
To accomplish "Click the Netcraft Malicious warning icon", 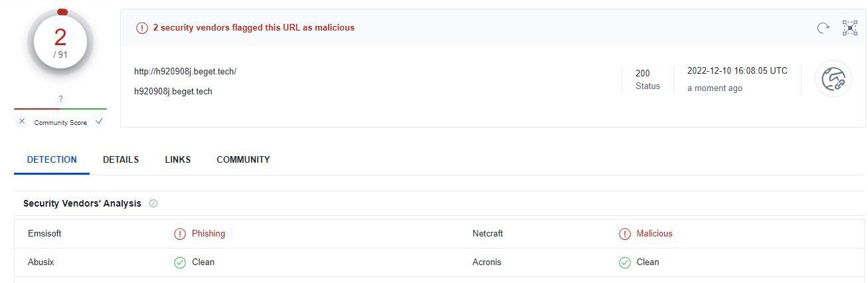I will pyautogui.click(x=624, y=234).
